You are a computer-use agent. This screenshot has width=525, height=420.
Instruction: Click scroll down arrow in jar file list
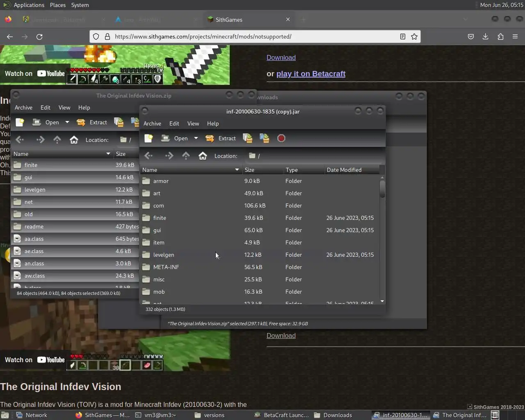tap(382, 301)
